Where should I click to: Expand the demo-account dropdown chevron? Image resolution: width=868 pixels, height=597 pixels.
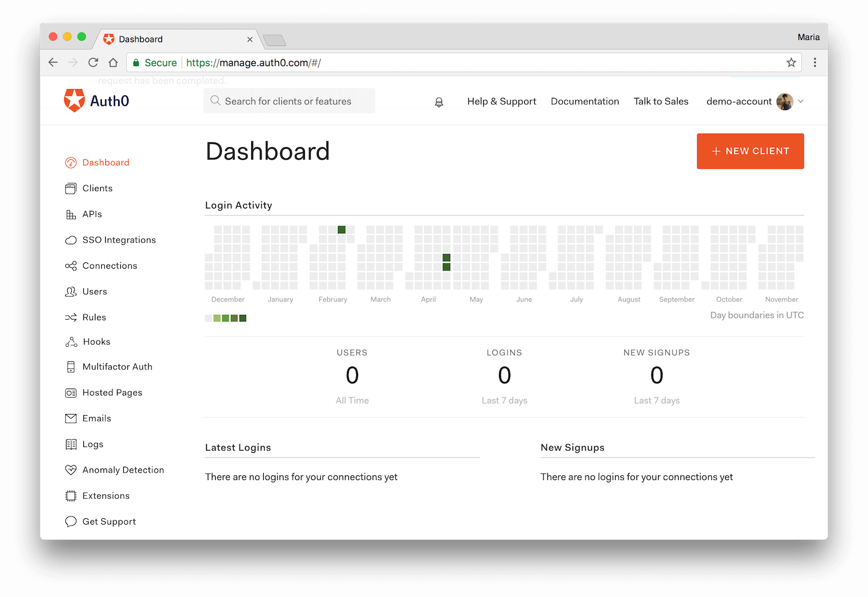click(801, 101)
